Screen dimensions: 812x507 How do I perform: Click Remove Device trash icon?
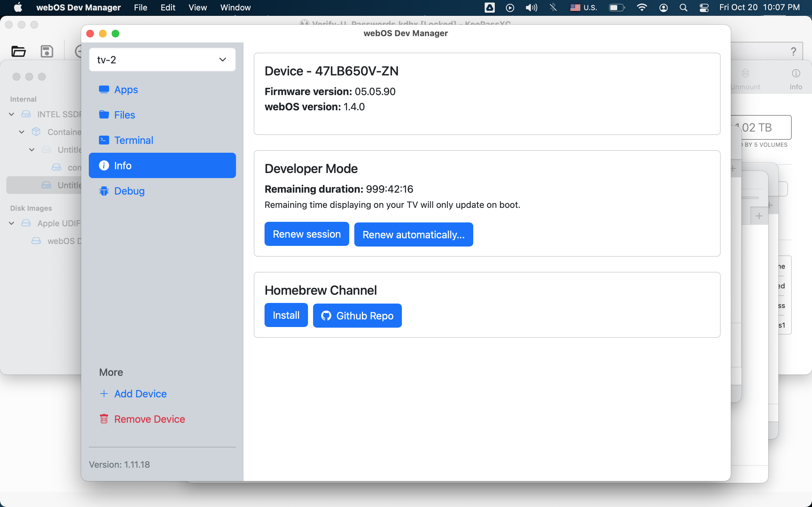click(x=104, y=419)
